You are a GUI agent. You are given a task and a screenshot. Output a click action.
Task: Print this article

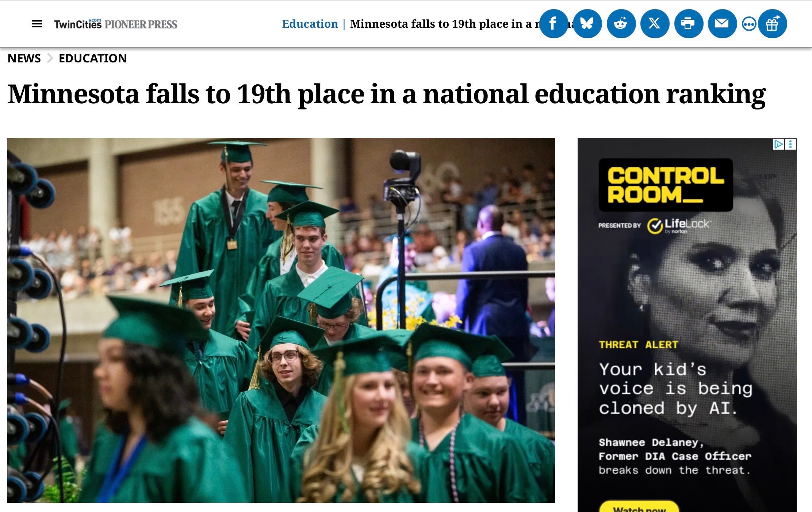689,24
